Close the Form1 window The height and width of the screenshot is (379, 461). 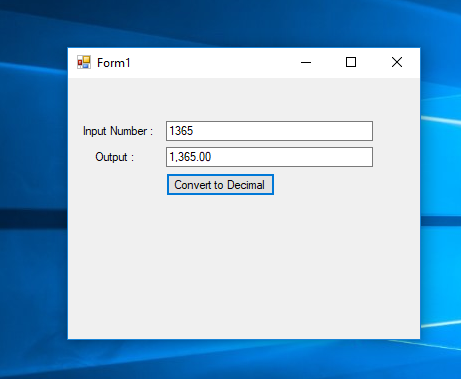(397, 62)
